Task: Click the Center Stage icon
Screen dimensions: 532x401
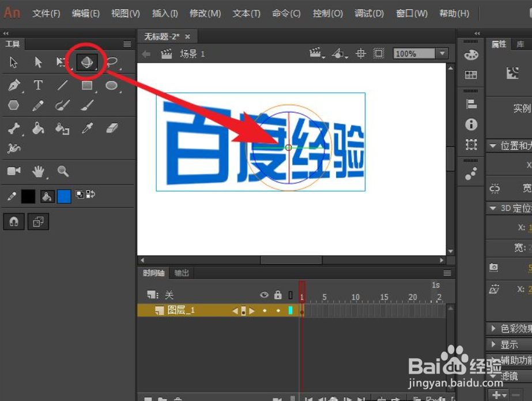Action: 361,53
